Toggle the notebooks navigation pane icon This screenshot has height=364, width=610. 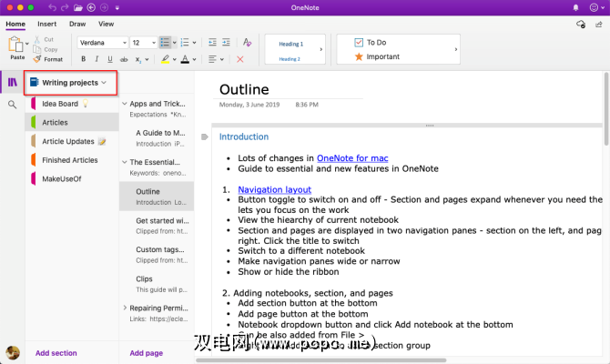coord(13,83)
